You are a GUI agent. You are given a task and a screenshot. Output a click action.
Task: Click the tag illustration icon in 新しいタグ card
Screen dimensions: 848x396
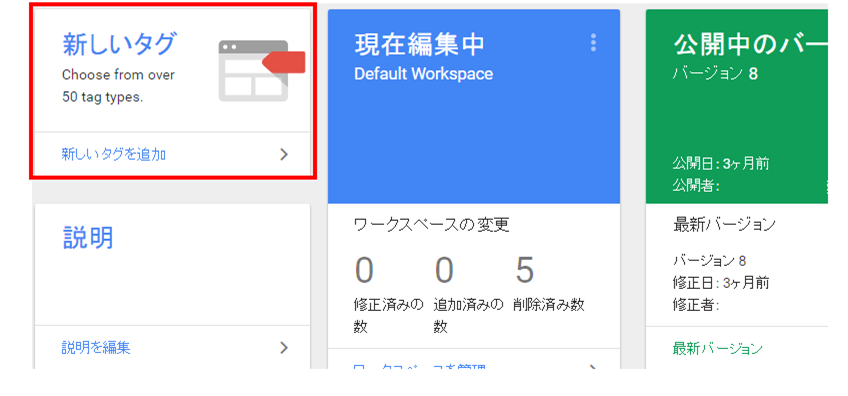[x=262, y=70]
